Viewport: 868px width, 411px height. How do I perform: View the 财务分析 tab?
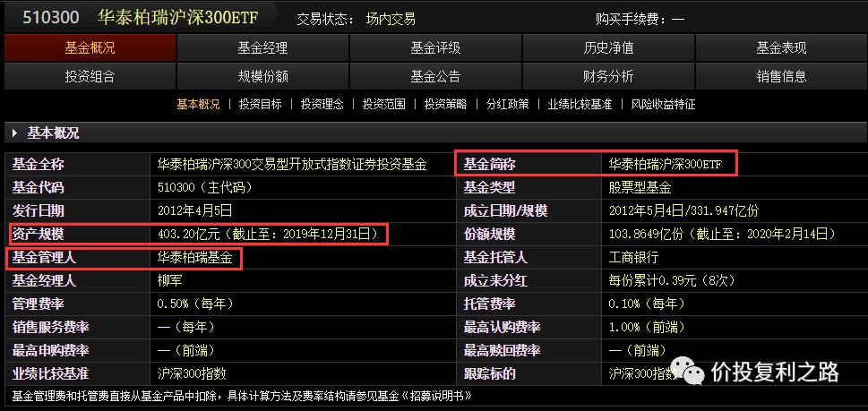click(608, 76)
